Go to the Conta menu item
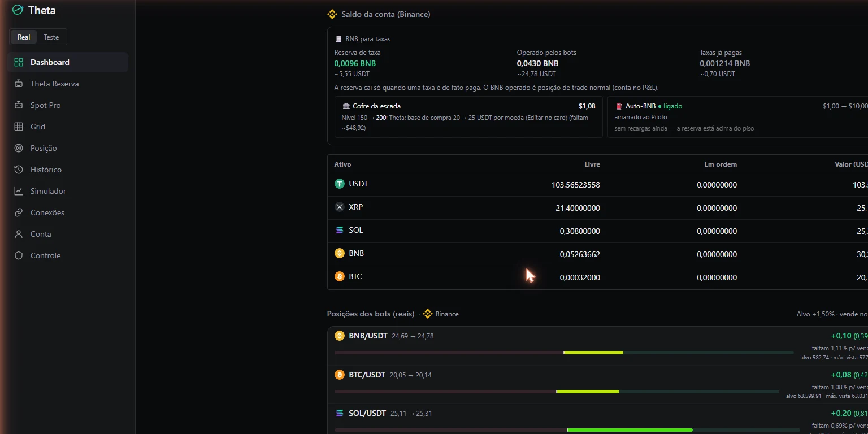Image resolution: width=868 pixels, height=434 pixels. [x=68, y=234]
